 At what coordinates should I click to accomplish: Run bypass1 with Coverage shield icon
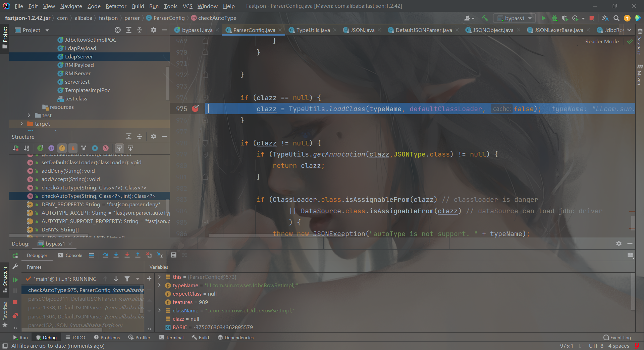pyautogui.click(x=565, y=18)
